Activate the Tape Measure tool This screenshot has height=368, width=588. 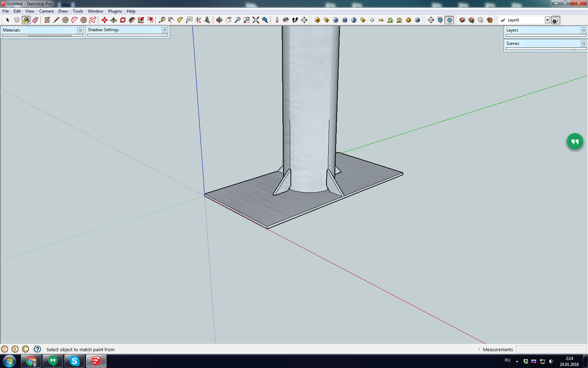tap(162, 20)
